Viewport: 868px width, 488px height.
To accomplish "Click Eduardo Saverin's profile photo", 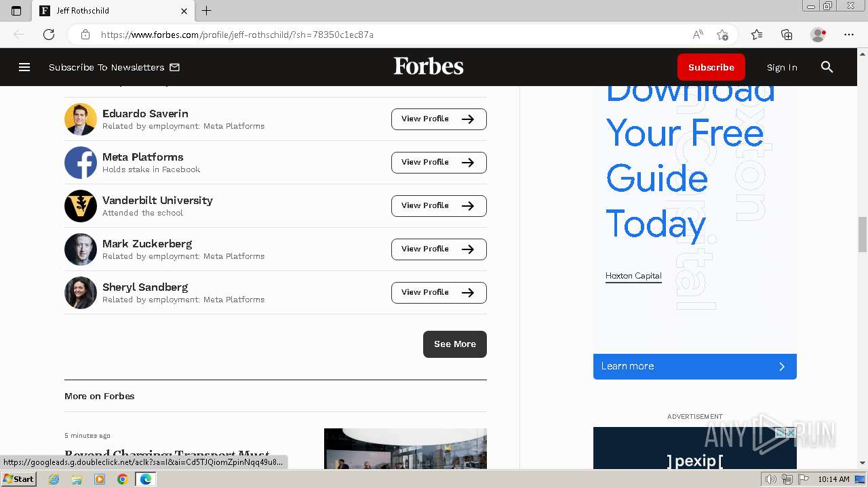I will 81,119.
